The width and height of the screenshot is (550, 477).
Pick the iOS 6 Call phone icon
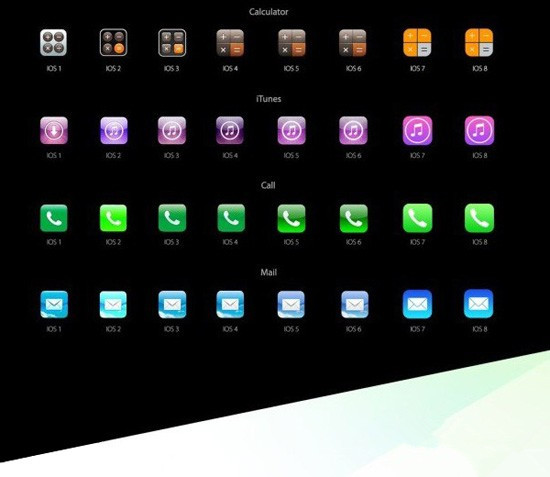click(354, 219)
